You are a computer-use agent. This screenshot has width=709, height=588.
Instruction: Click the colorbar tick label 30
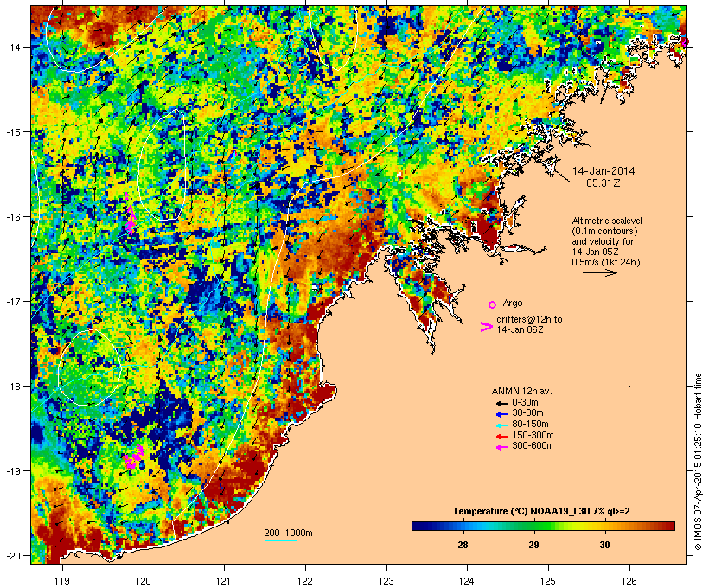coord(604,545)
